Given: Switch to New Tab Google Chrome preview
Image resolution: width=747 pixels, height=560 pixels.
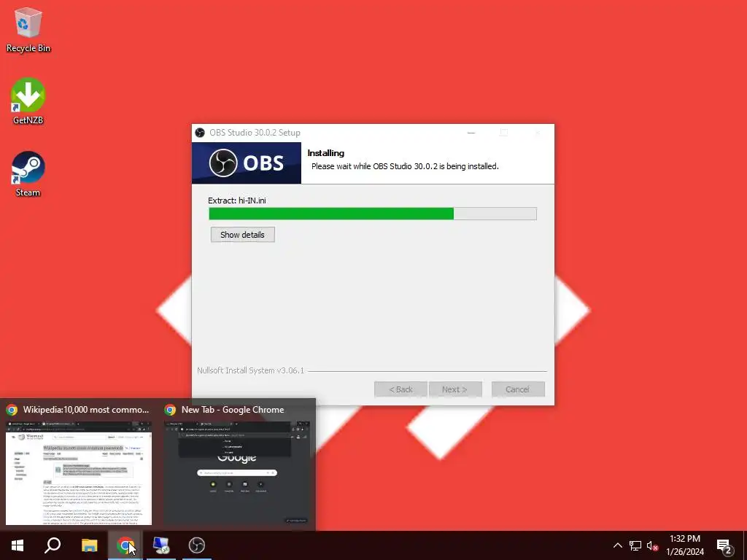Looking at the screenshot, I should pyautogui.click(x=237, y=472).
